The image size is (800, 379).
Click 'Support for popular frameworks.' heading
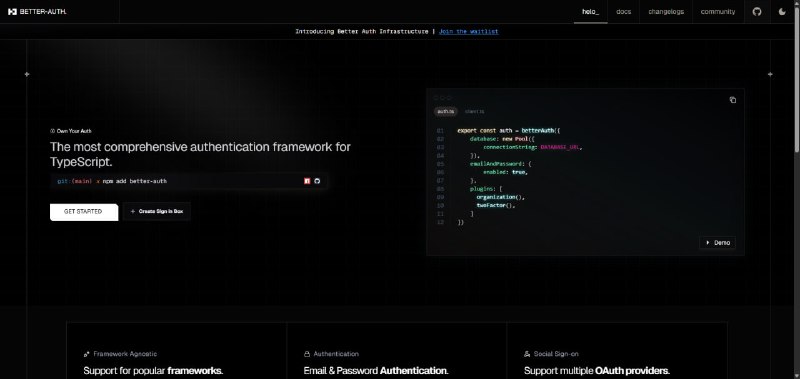coord(153,371)
